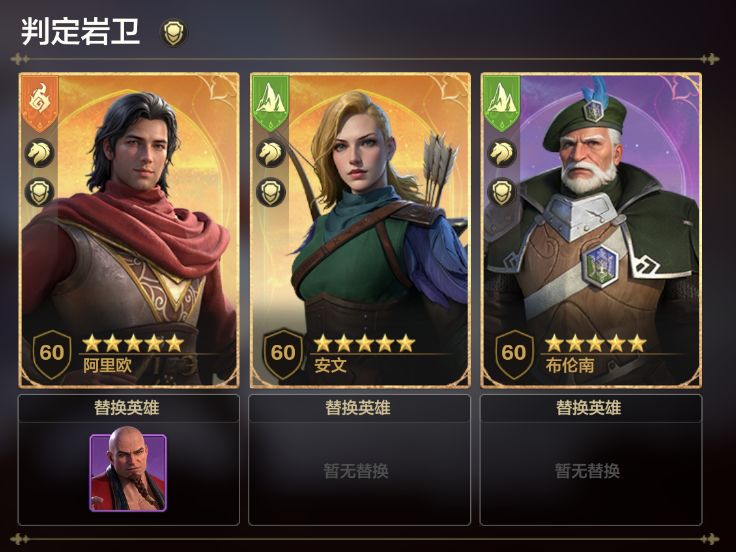This screenshot has height=552, width=736.
Task: Click 替换英雄 header under 布伦南
Action: pyautogui.click(x=589, y=407)
